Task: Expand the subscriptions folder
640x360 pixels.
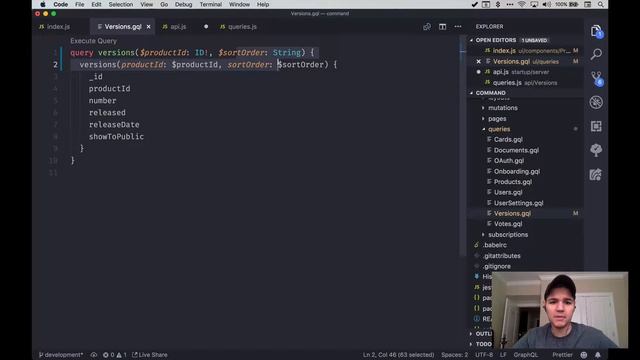Action: click(x=483, y=235)
